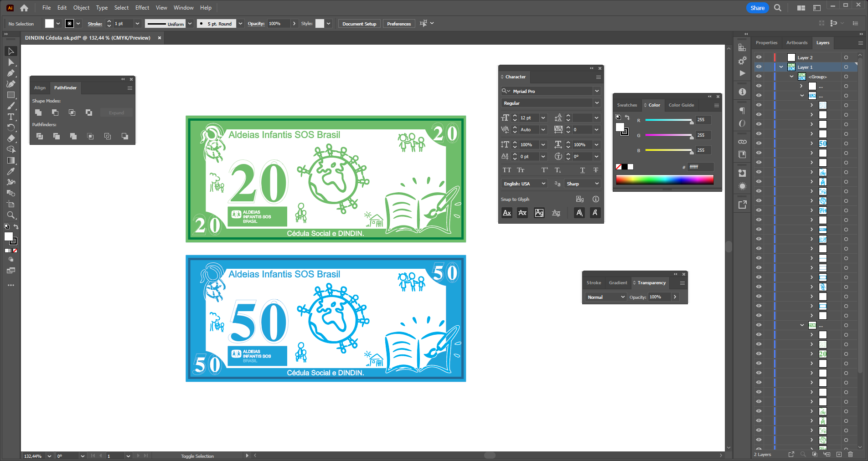Select the Gradient tool
Viewport: 868px width, 461px height.
pyautogui.click(x=11, y=161)
